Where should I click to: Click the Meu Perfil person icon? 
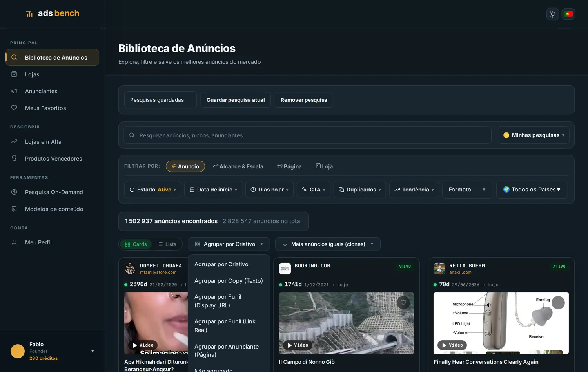14,242
